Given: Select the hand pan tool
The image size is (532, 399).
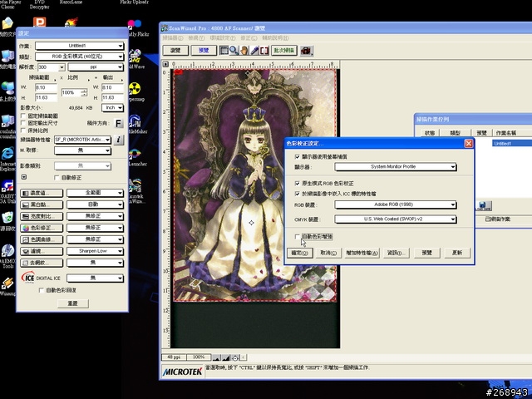Looking at the screenshot, I should pos(244,51).
